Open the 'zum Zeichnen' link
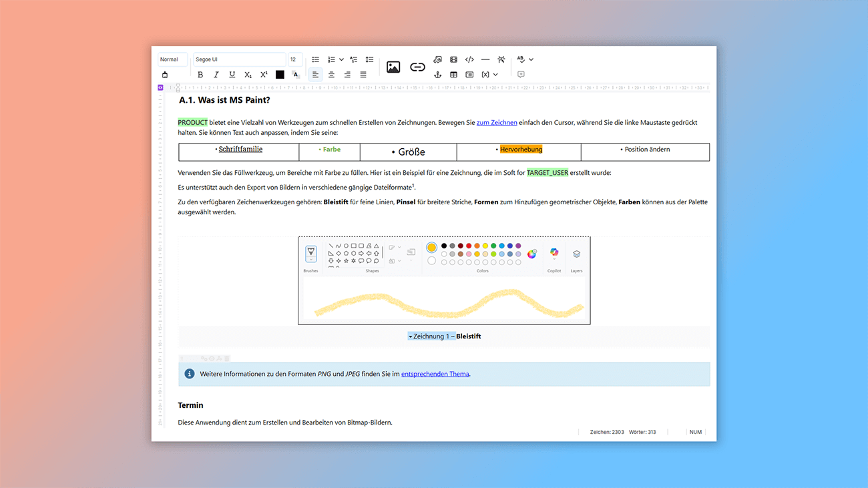 tap(497, 123)
